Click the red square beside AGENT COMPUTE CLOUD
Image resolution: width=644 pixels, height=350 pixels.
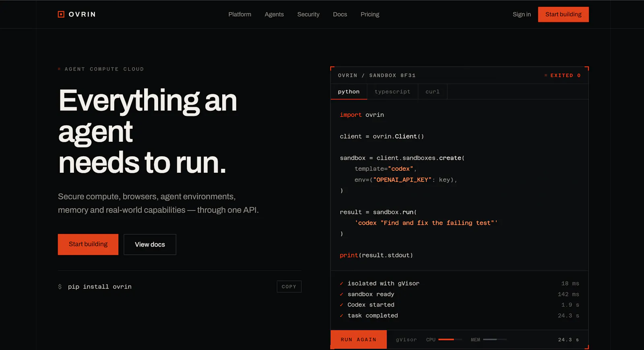pos(59,69)
